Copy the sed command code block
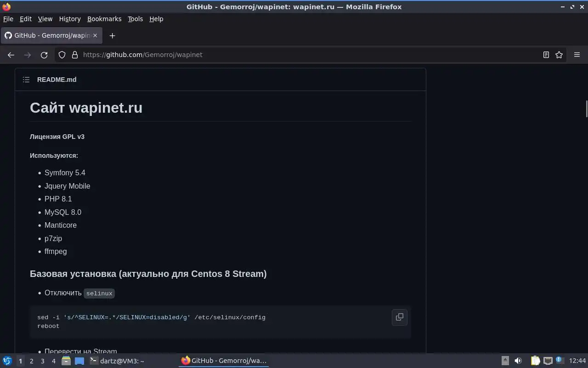 click(400, 317)
